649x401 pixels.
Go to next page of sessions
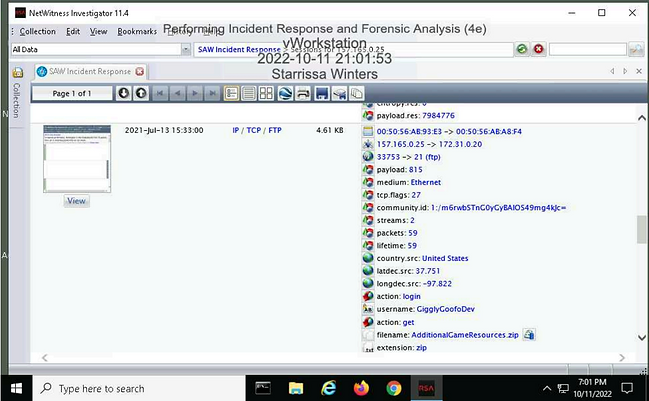point(195,93)
